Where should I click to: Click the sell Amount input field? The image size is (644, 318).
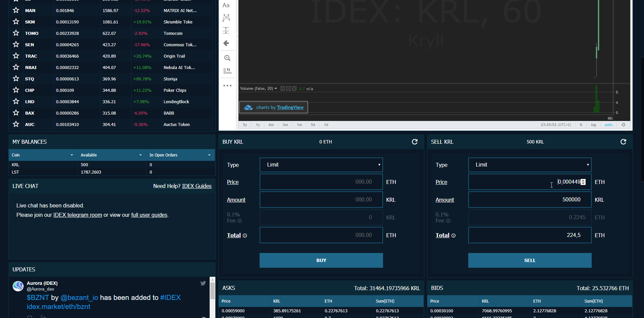pos(530,200)
